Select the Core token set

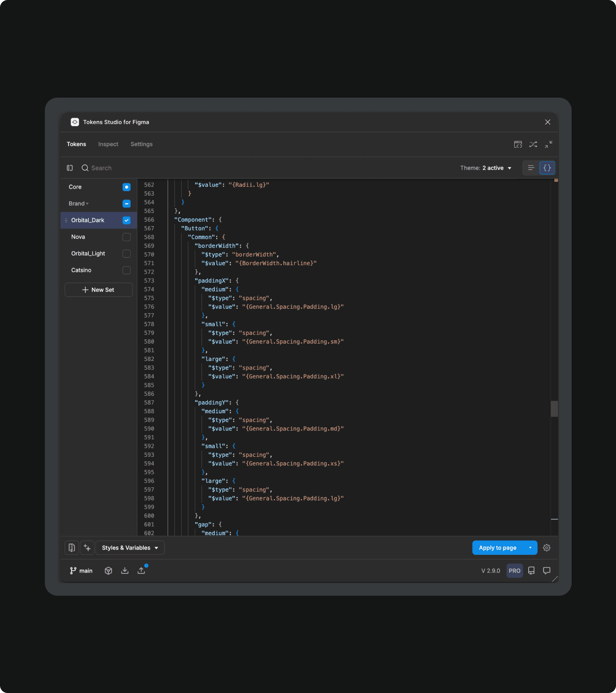[x=75, y=187]
